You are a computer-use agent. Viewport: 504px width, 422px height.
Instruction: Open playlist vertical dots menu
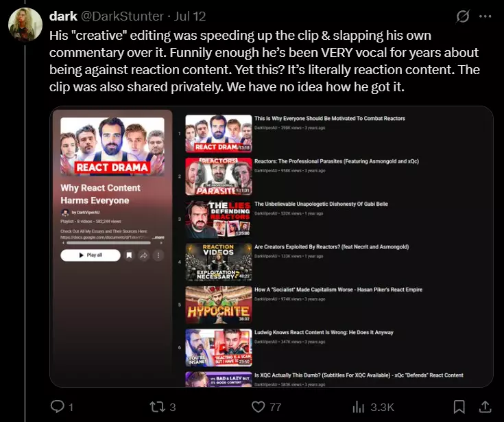click(158, 255)
